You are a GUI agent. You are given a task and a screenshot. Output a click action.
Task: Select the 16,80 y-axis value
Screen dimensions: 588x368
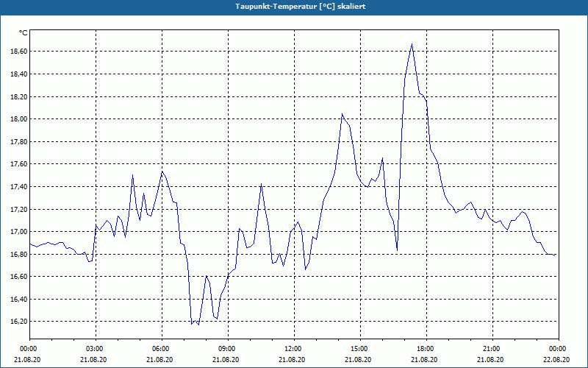pos(18,254)
